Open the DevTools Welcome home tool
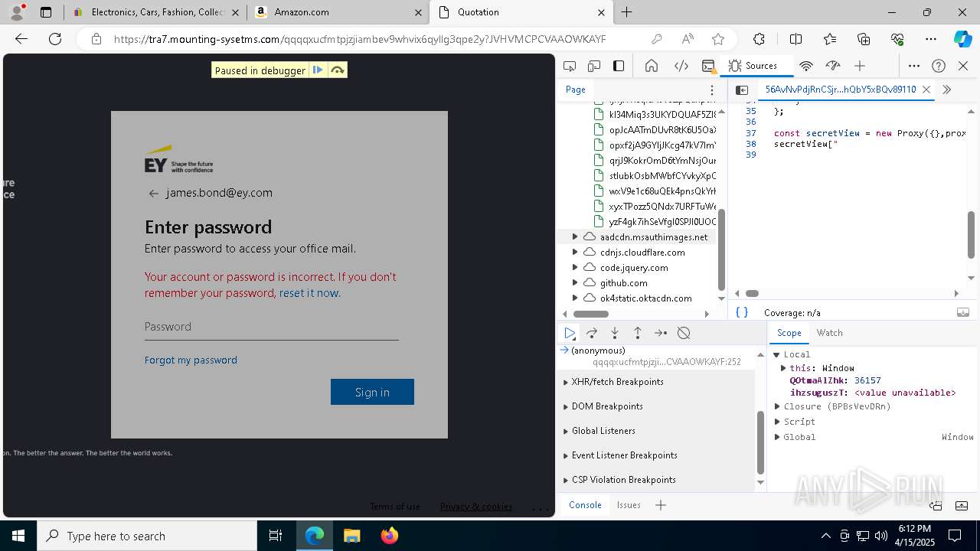This screenshot has height=551, width=980. pyautogui.click(x=652, y=66)
